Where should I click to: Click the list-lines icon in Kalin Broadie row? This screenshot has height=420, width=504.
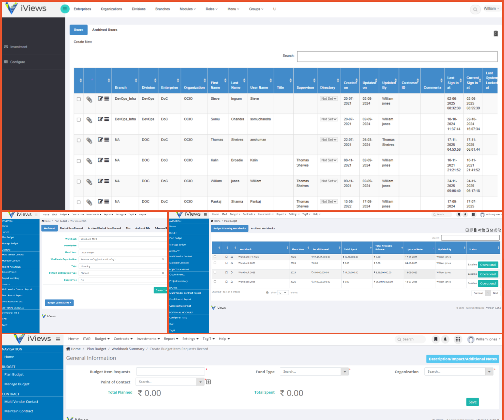107,160
